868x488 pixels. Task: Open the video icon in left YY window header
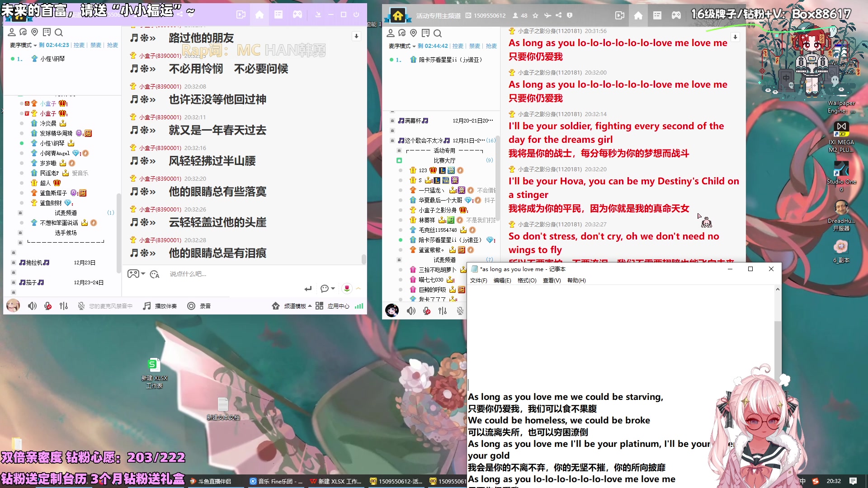click(241, 15)
